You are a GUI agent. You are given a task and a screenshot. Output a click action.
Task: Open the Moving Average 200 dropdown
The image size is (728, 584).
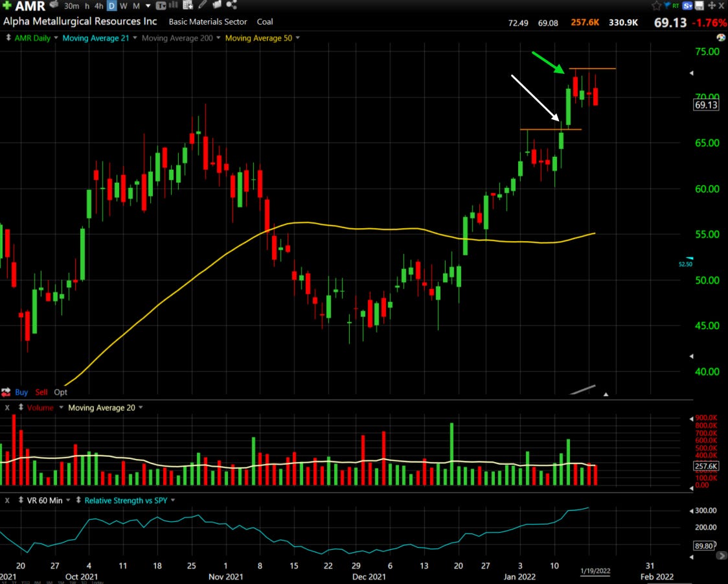[x=218, y=38]
